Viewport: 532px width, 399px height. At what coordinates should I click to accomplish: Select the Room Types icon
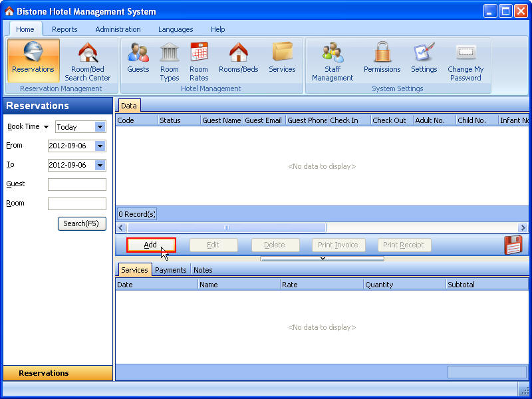(170, 61)
